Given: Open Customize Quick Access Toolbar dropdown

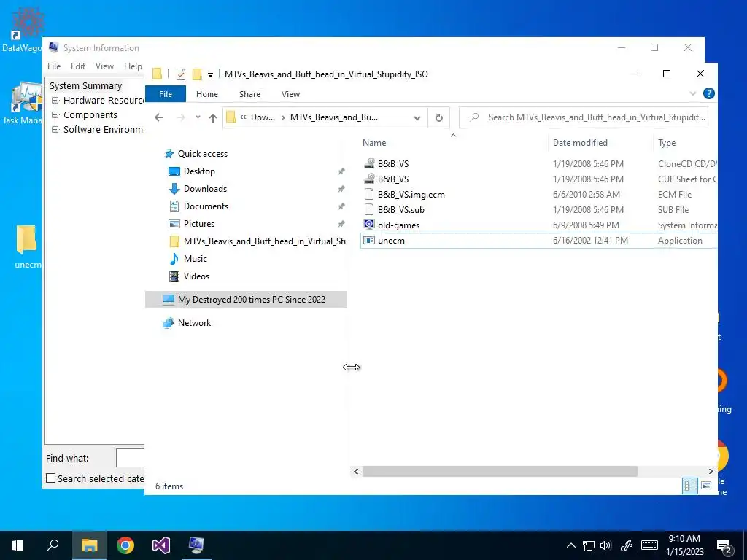Looking at the screenshot, I should 210,75.
